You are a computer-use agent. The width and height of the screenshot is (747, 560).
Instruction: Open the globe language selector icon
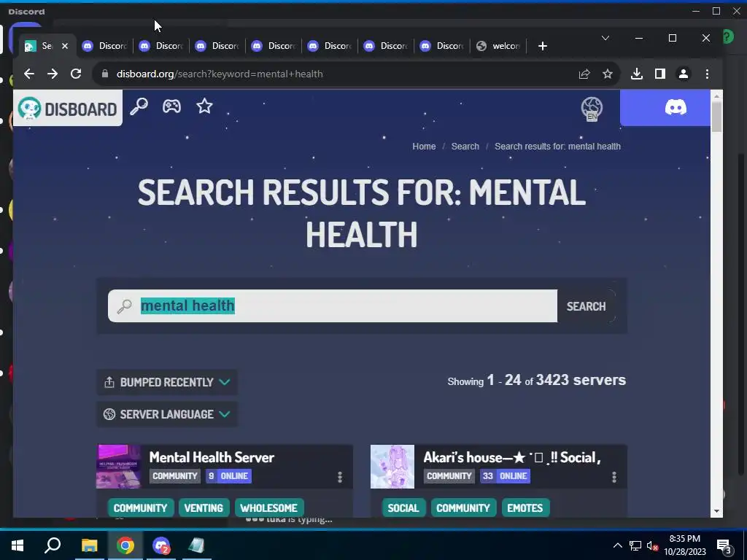[592, 108]
